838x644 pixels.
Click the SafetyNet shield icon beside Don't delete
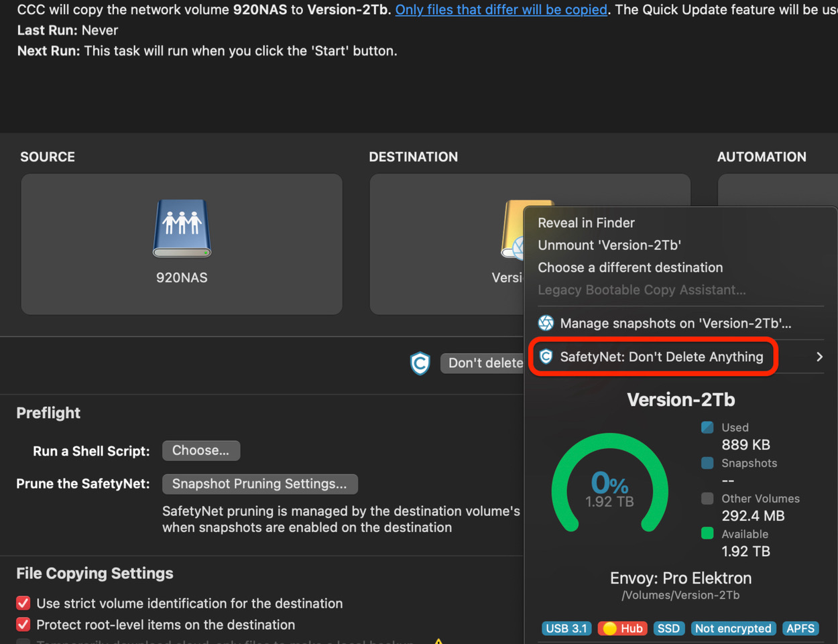pos(420,363)
